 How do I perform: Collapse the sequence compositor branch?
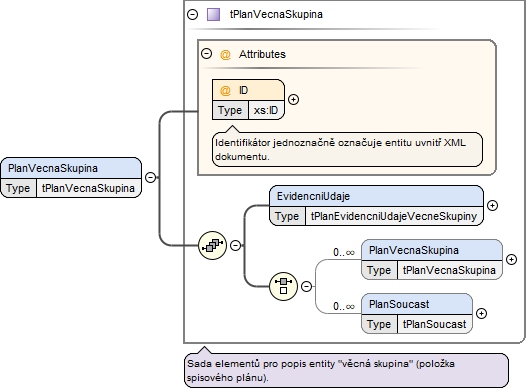pyautogui.click(x=236, y=245)
